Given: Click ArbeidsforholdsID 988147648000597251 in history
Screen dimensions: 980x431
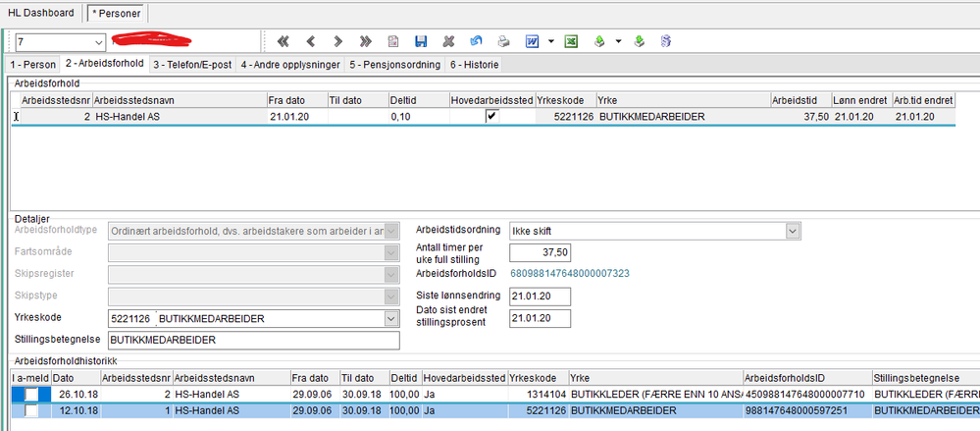Looking at the screenshot, I should tap(807, 411).
